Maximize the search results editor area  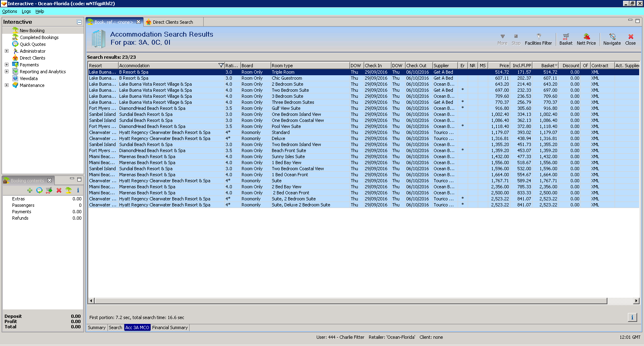click(638, 21)
